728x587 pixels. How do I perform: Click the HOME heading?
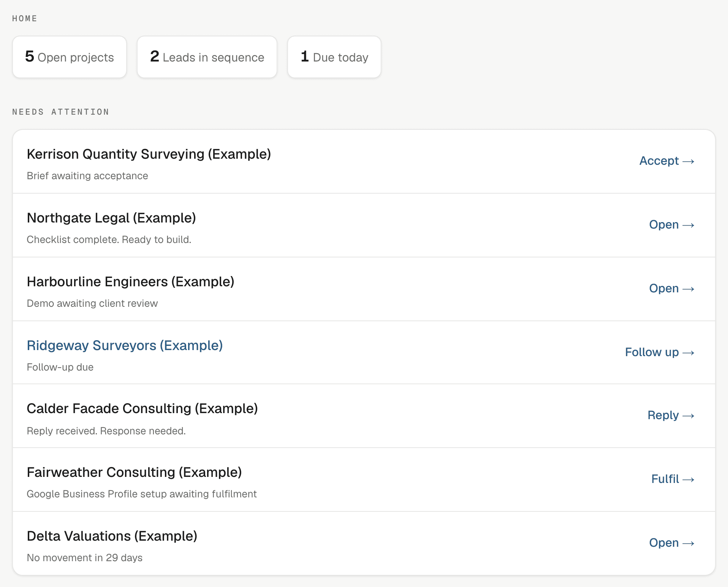(x=25, y=19)
